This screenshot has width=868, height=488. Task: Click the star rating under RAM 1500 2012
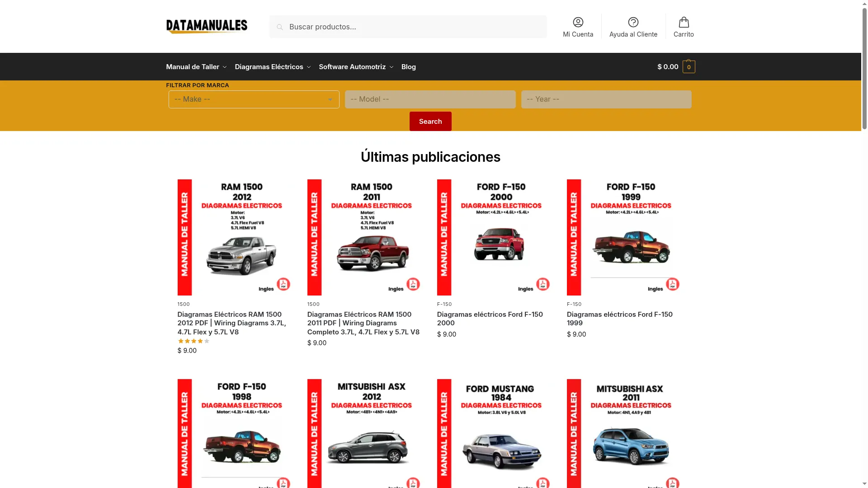[x=193, y=341]
